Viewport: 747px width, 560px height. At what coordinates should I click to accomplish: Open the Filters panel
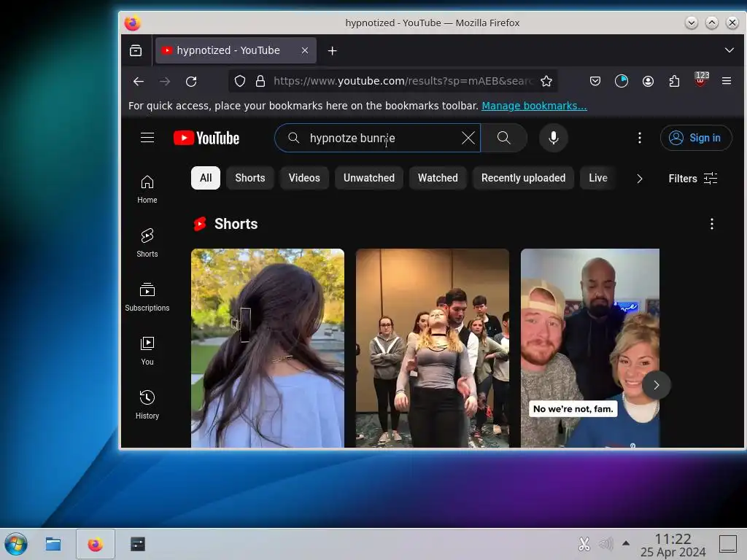693,179
